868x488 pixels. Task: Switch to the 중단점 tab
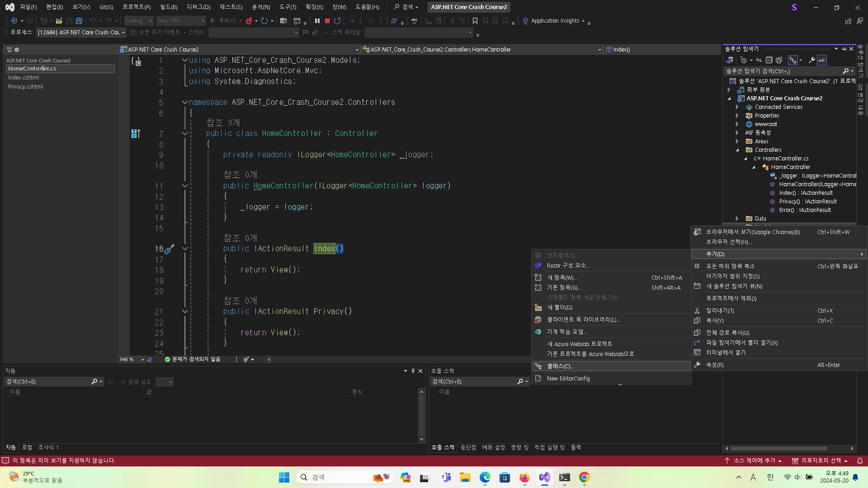point(468,447)
